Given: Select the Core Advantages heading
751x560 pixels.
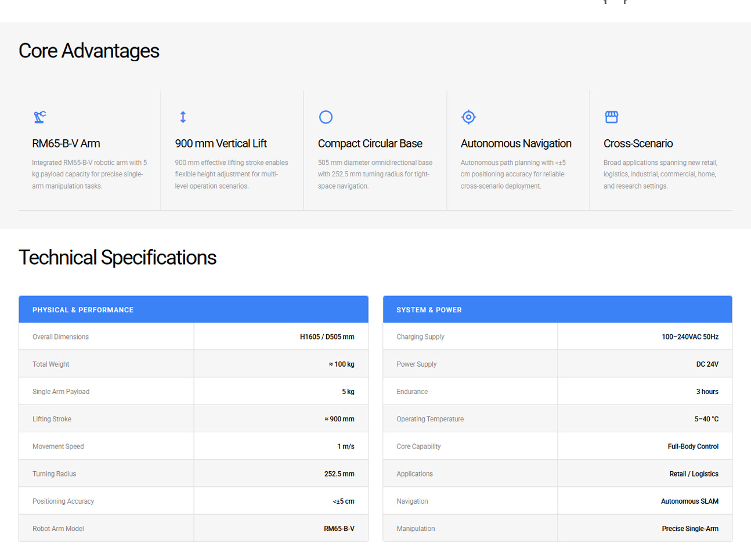Looking at the screenshot, I should (x=89, y=51).
